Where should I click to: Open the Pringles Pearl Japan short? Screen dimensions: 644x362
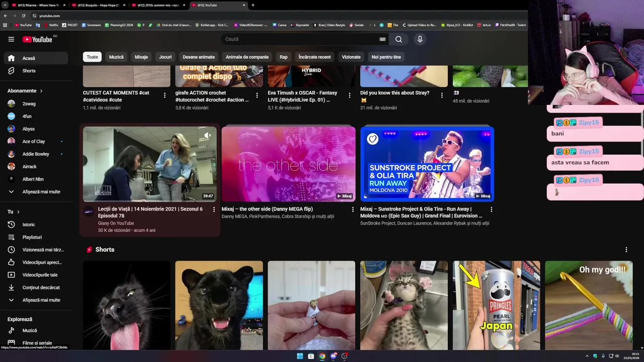(497, 305)
